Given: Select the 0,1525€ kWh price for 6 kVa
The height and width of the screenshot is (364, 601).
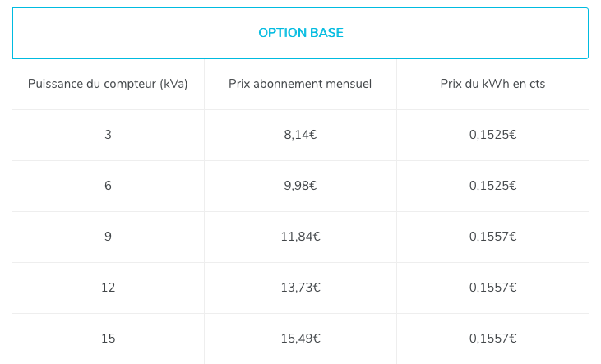Looking at the screenshot, I should pyautogui.click(x=493, y=187).
